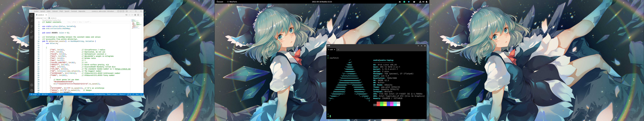Open the wired network status icon
Image resolution: width=644 pixels, height=121 pixels.
(x=420, y=2)
